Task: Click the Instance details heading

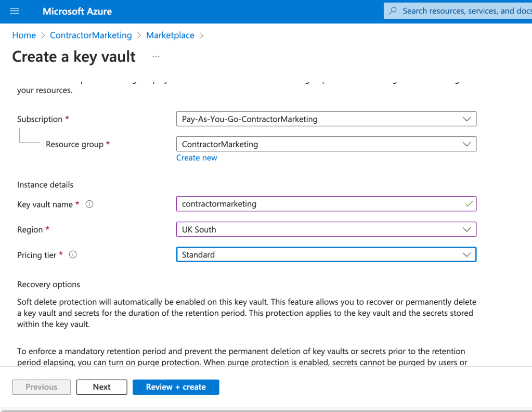Action: [x=45, y=185]
